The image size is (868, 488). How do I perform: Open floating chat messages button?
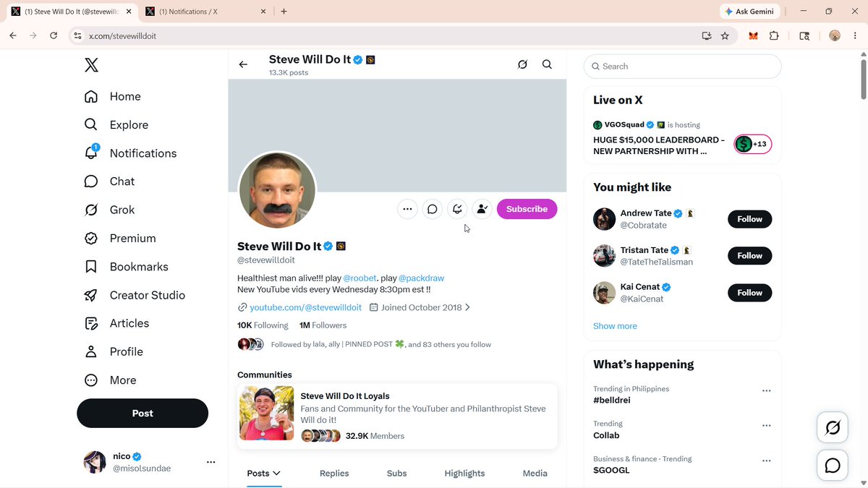tap(833, 465)
